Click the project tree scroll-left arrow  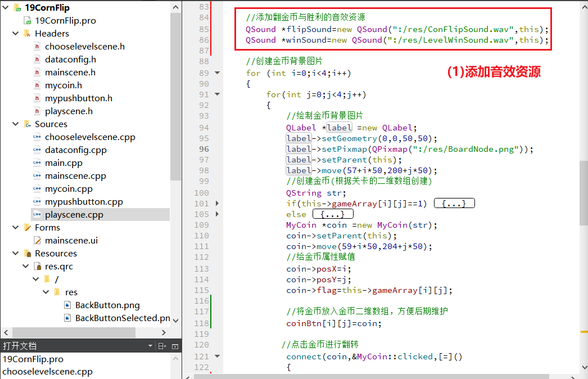pyautogui.click(x=6, y=332)
